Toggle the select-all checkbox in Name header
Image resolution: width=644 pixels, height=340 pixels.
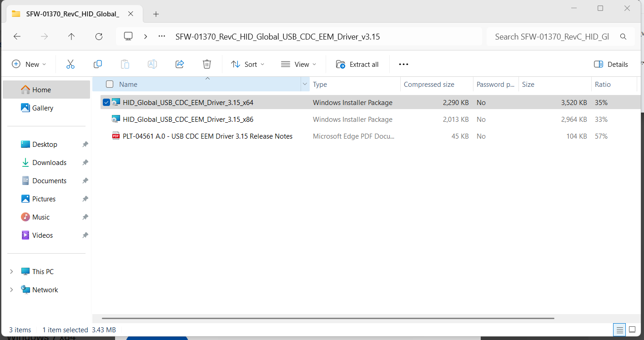pos(110,84)
